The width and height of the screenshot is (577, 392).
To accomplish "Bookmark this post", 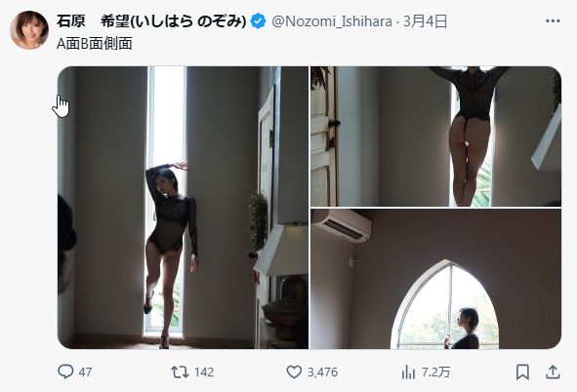I will pos(522,372).
